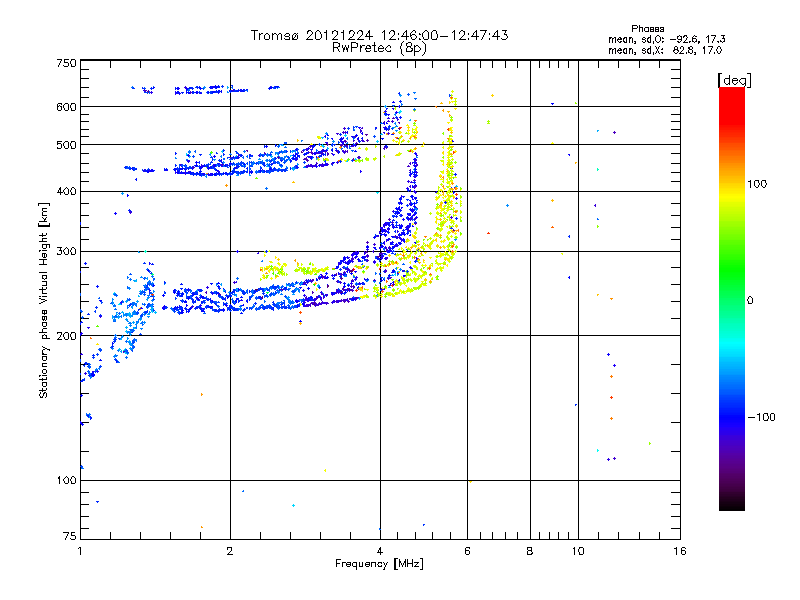This screenshot has width=800, height=600.
Task: Click the x-axis tick label '1'
Action: 80,551
